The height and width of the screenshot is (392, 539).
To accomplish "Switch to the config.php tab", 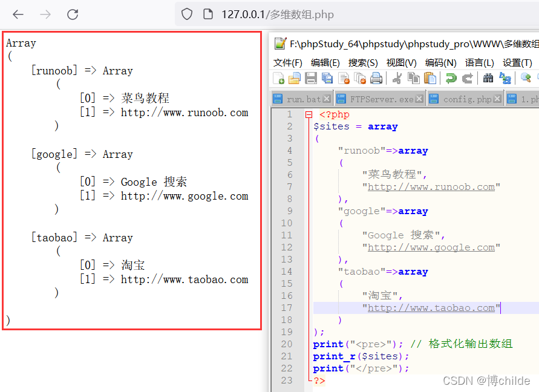I will click(465, 99).
